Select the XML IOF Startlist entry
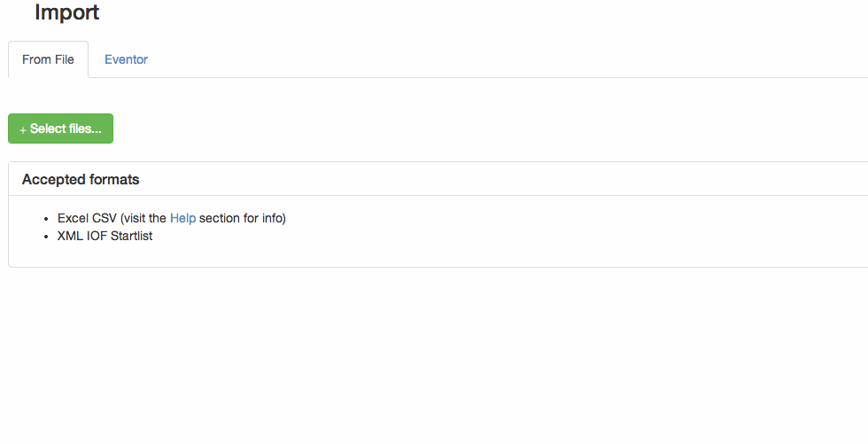Image resolution: width=868 pixels, height=444 pixels. (x=105, y=236)
